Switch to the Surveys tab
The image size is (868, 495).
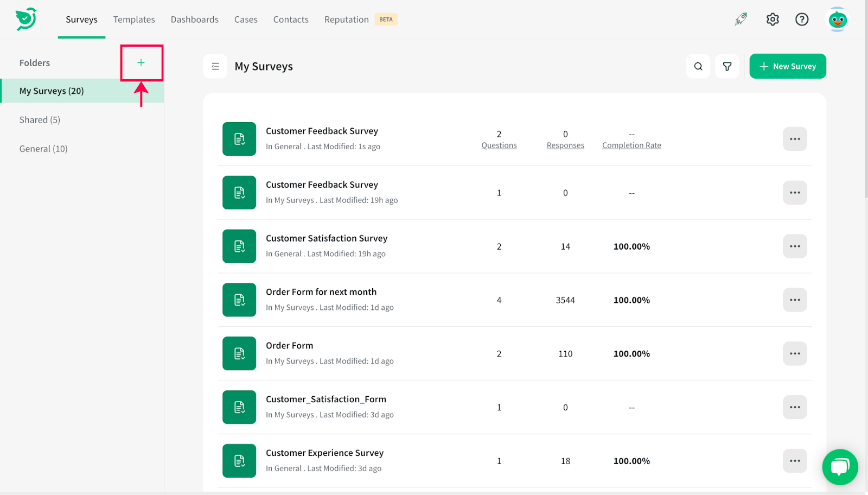(81, 20)
